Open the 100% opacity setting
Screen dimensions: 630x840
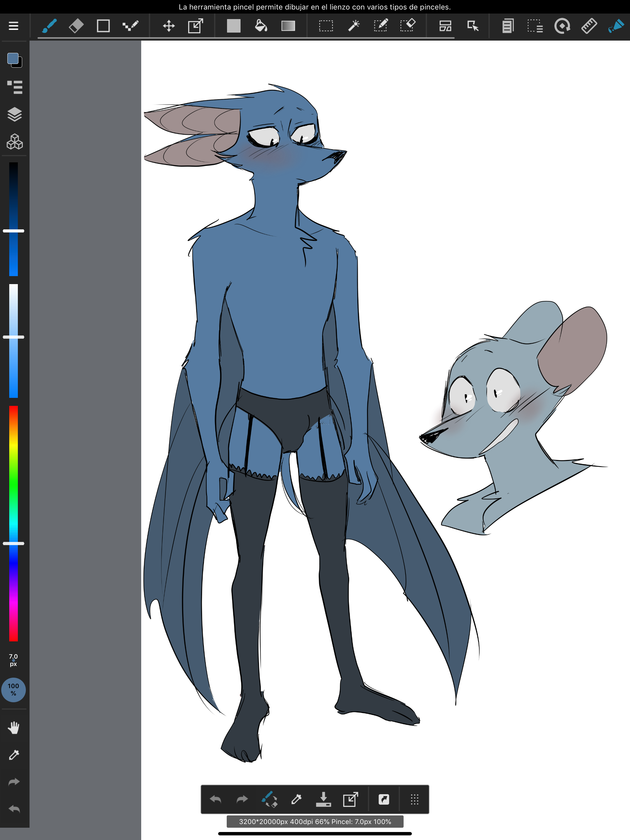[x=14, y=690]
